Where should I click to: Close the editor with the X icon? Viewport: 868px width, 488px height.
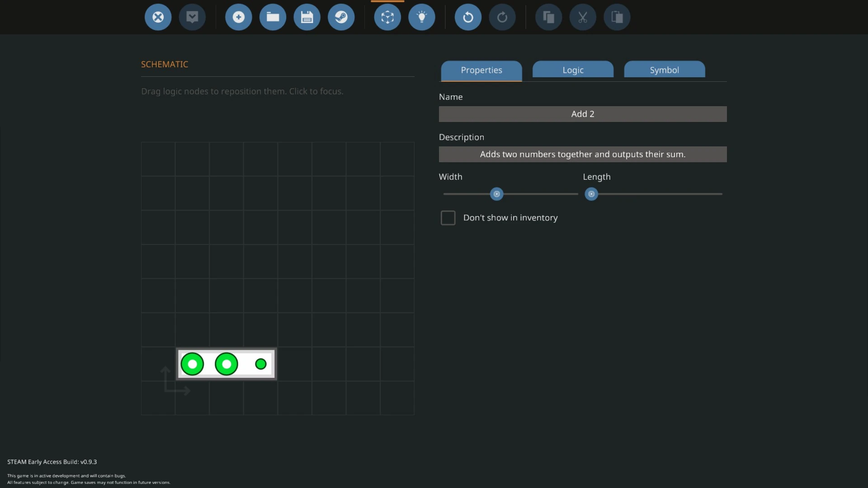click(158, 17)
